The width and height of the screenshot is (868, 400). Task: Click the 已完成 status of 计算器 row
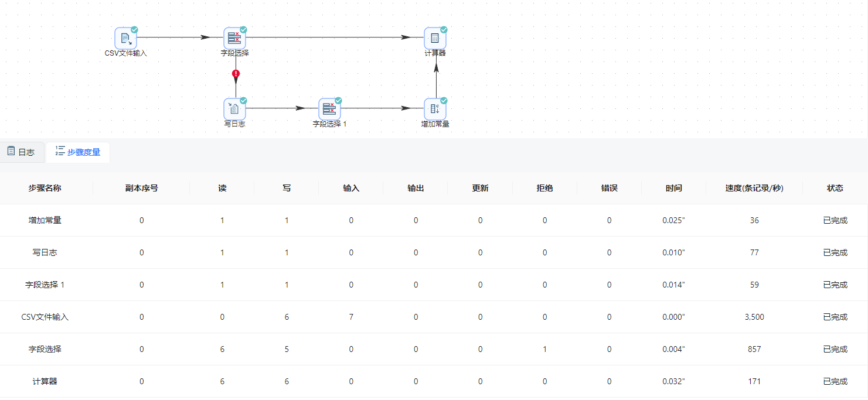[835, 381]
